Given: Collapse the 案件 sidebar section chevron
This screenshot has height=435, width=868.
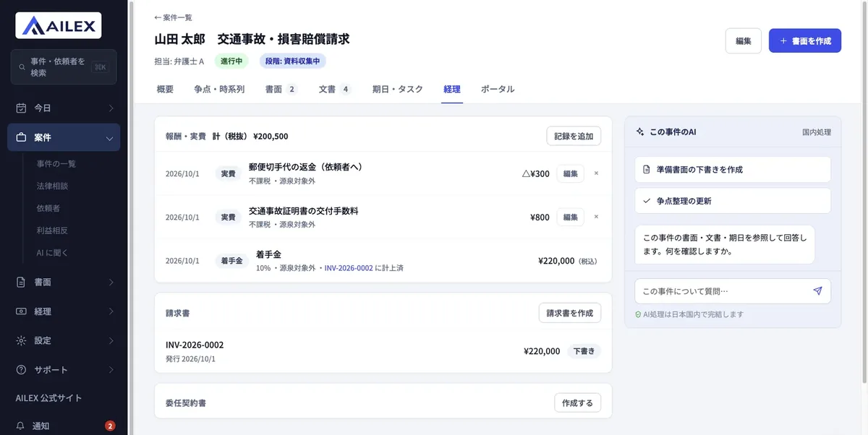Looking at the screenshot, I should (x=109, y=138).
